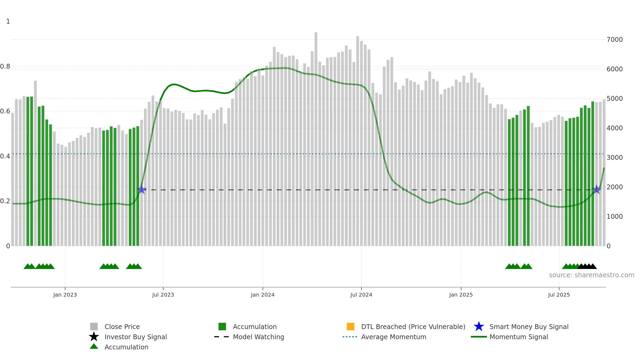The height and width of the screenshot is (362, 644).
Task: Click the blue star marker at chart's right end
Action: point(596,190)
